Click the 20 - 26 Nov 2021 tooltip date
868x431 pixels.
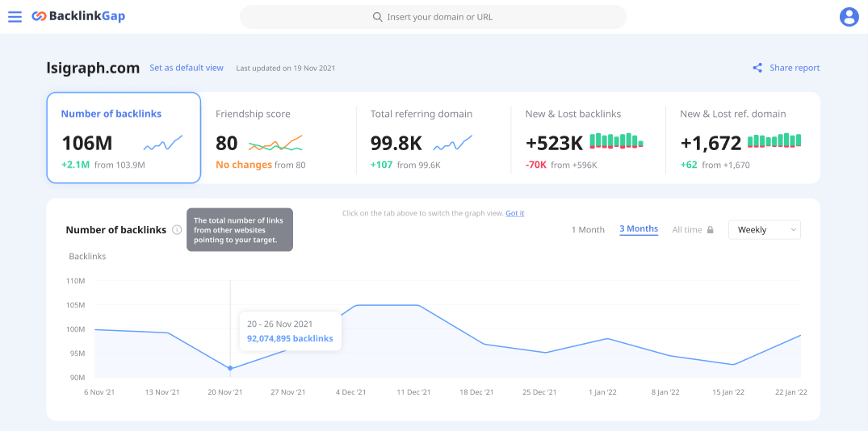[279, 324]
